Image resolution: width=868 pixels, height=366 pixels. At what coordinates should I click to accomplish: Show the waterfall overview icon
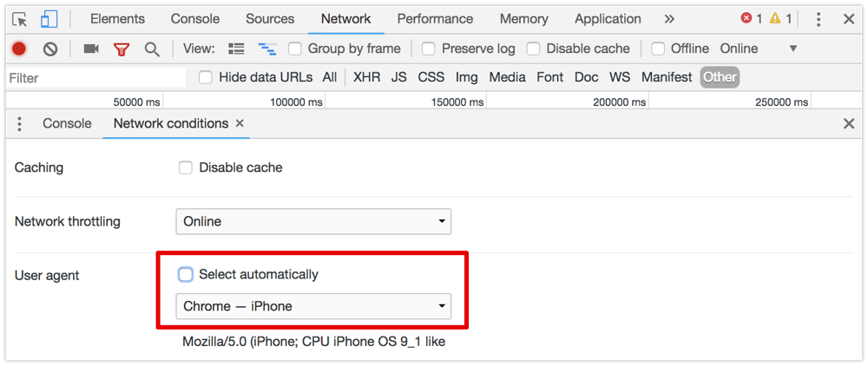[266, 49]
